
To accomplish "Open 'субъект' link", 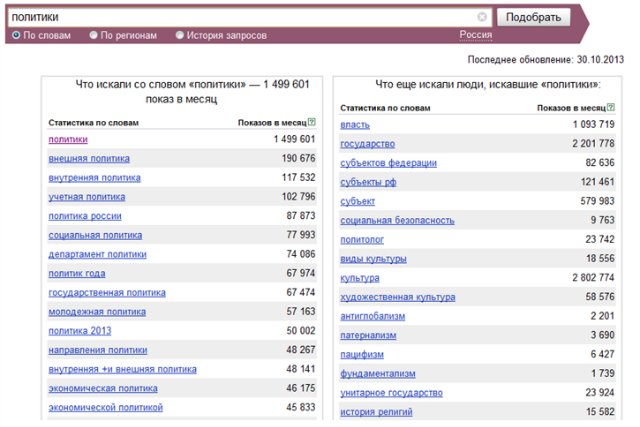I will click(358, 202).
